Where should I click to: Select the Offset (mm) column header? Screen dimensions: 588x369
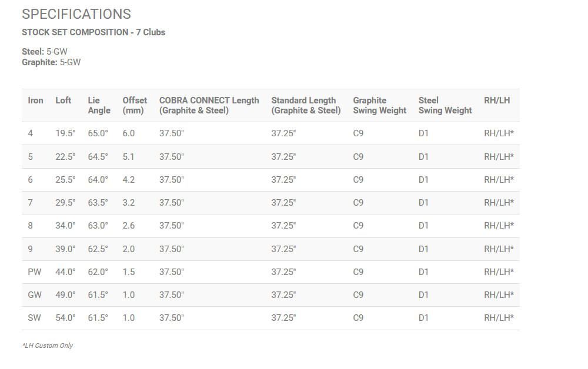click(x=135, y=105)
